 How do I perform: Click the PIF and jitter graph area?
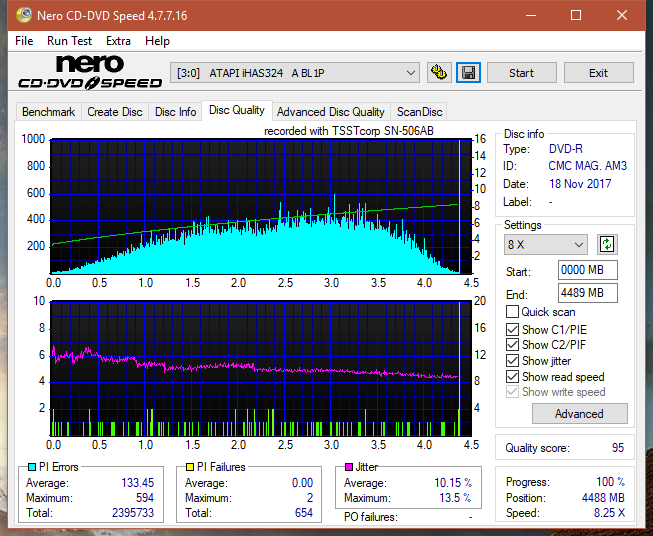[261, 368]
